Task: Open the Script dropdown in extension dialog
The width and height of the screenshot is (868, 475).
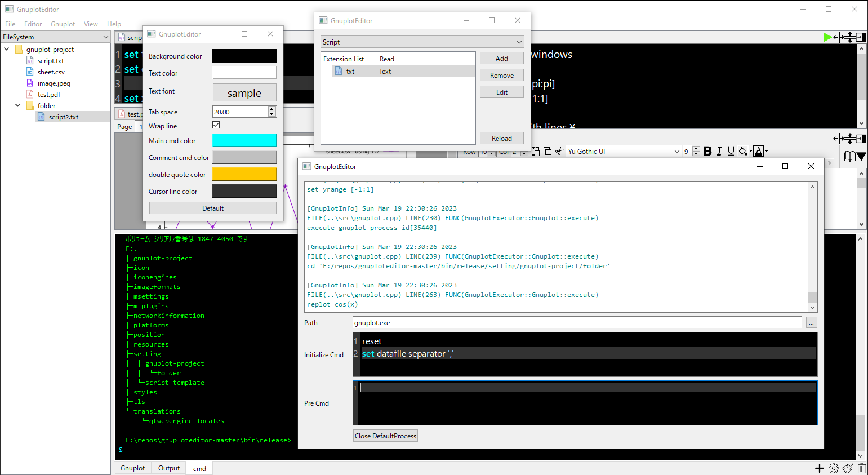Action: 422,42
